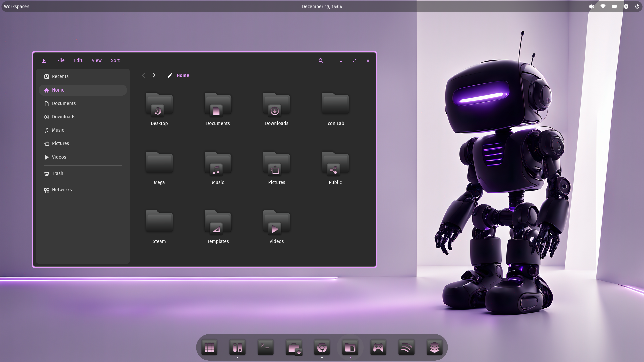Launch the terminal from the dock
Screen dimensions: 644x362
pos(266,348)
